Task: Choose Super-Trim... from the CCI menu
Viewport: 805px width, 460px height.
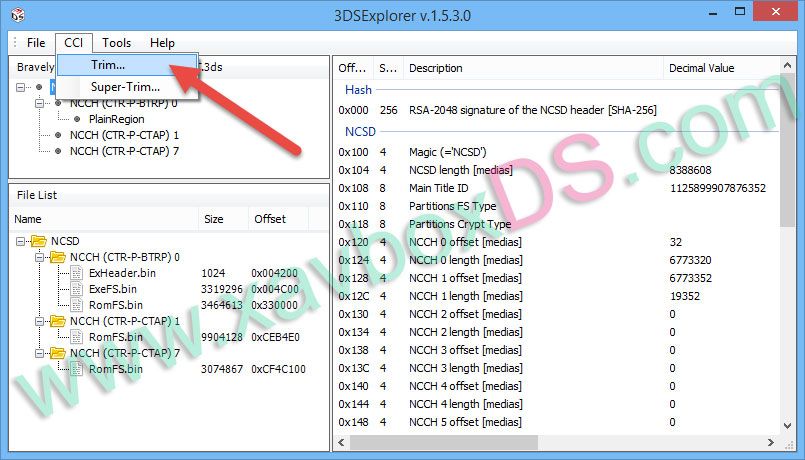Action: (x=127, y=87)
